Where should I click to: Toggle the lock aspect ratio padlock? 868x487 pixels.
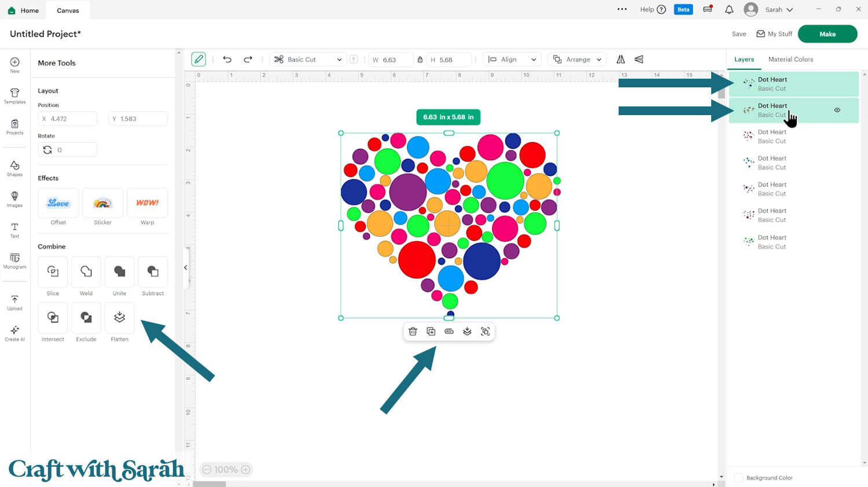point(420,60)
